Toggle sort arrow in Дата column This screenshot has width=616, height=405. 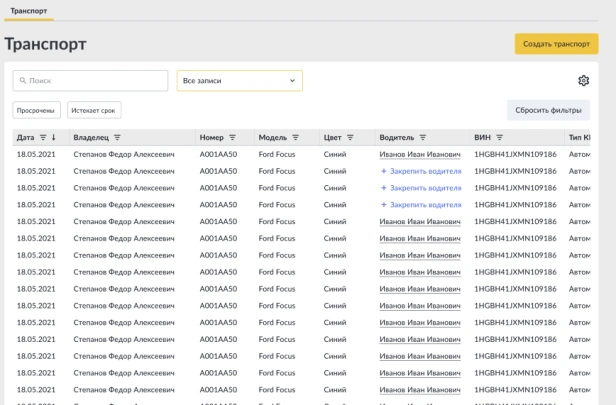click(53, 137)
